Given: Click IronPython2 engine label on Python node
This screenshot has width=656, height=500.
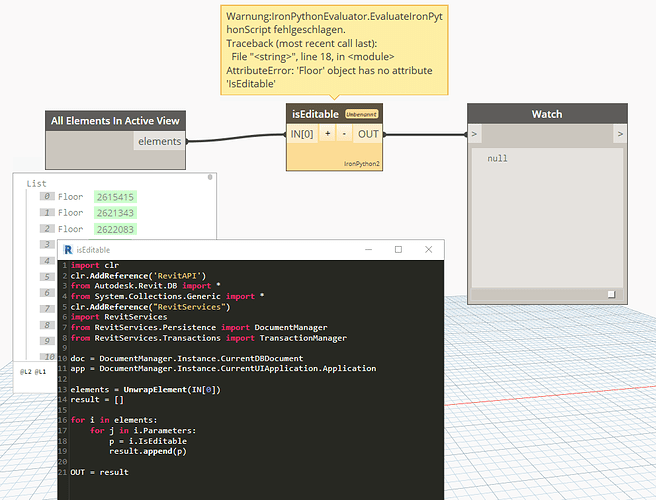Looking at the screenshot, I should [360, 162].
